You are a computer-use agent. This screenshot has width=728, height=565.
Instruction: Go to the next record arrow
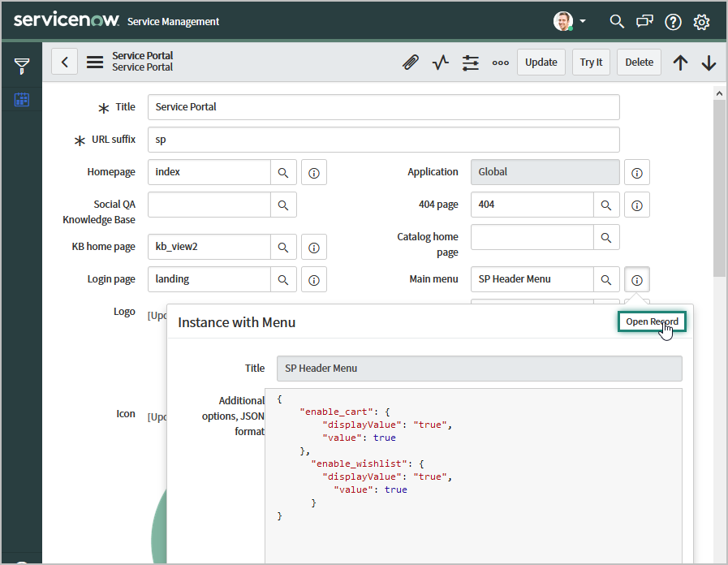coord(709,63)
